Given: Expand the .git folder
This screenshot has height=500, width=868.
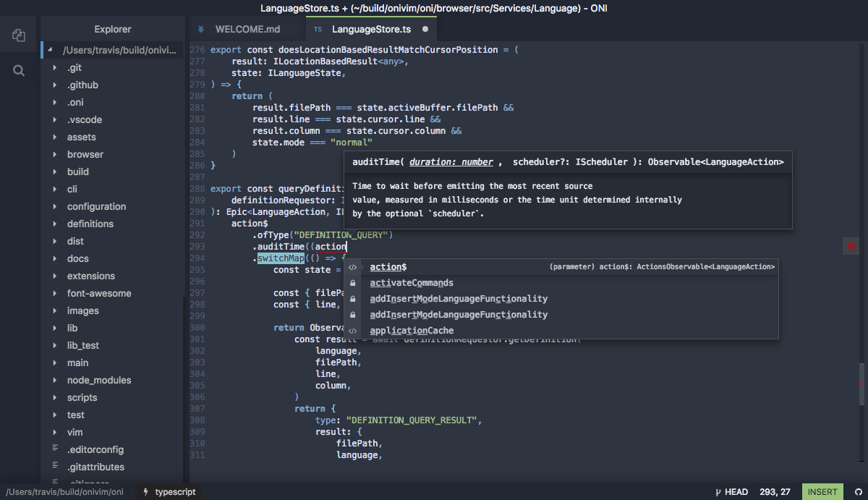Looking at the screenshot, I should (74, 67).
